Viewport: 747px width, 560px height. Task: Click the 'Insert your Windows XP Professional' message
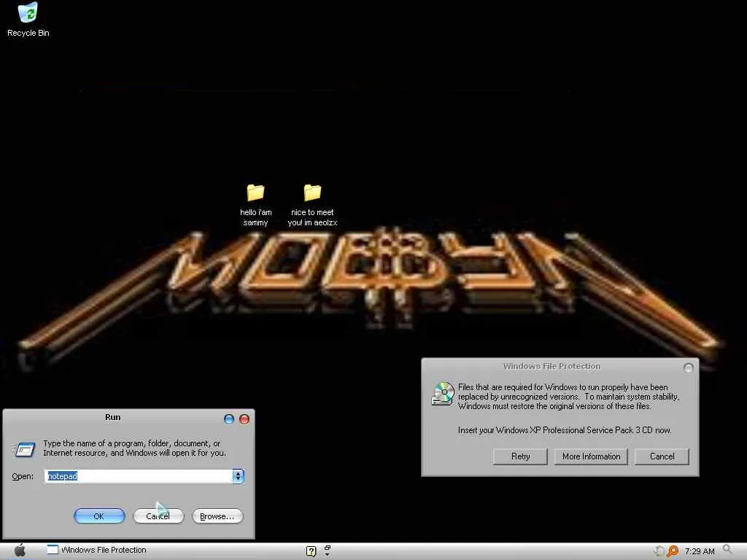click(565, 430)
